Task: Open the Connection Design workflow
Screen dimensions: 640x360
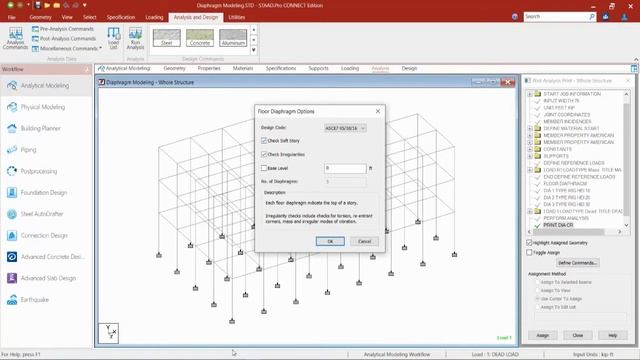Action: pyautogui.click(x=46, y=236)
